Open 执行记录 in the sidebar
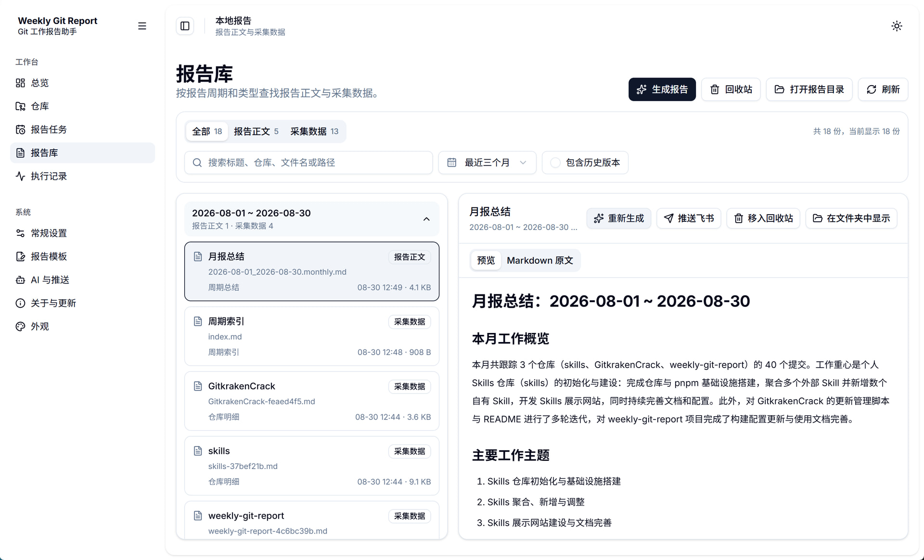The image size is (924, 560). [x=82, y=176]
